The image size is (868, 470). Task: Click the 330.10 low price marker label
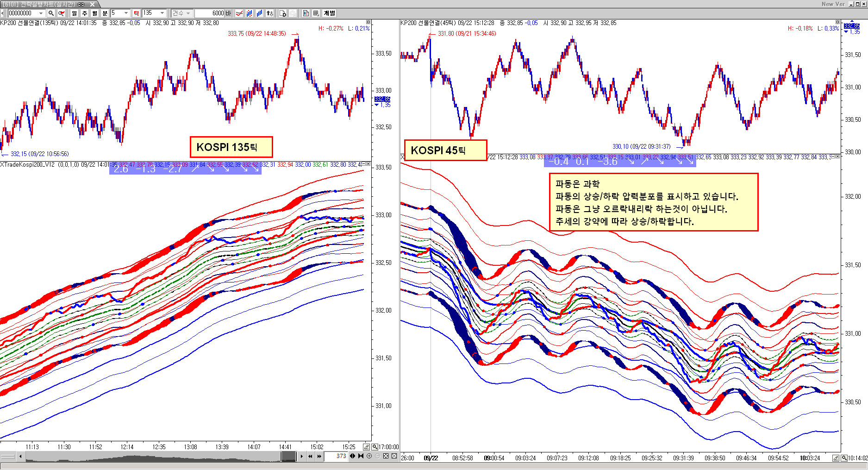click(641, 146)
